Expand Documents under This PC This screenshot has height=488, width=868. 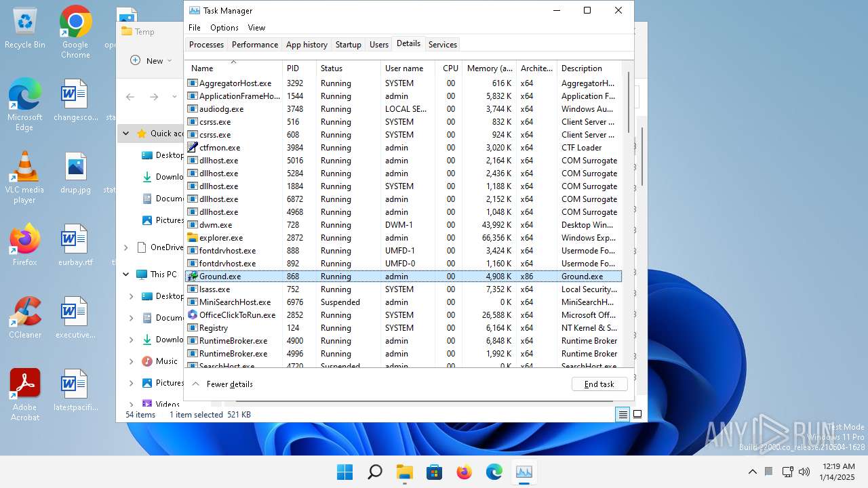(132, 318)
